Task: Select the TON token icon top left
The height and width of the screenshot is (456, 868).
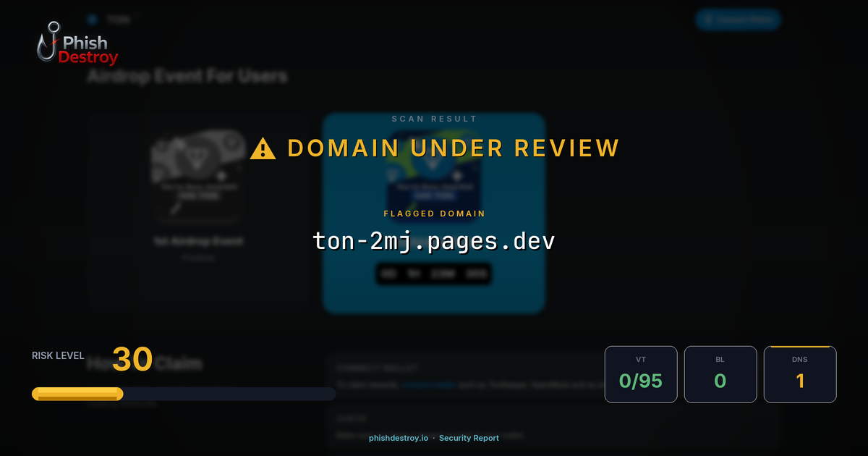Action: point(93,20)
